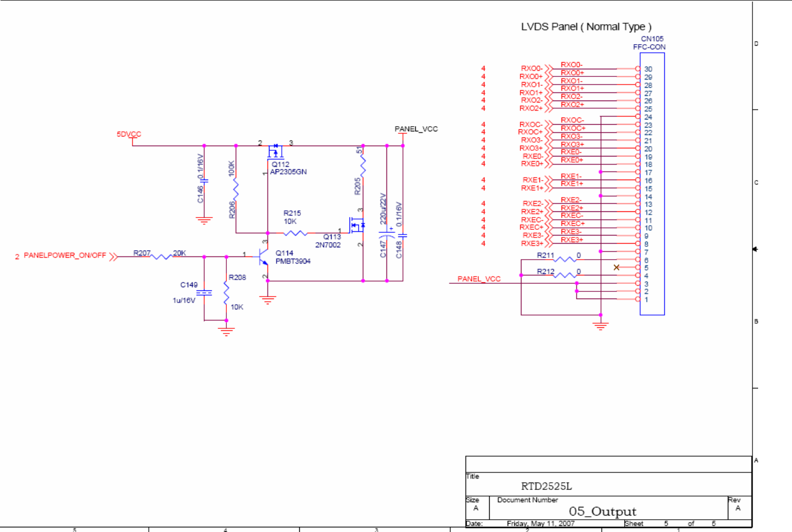Click the R206 100K resistor symbol
The image size is (792, 532).
(236, 189)
